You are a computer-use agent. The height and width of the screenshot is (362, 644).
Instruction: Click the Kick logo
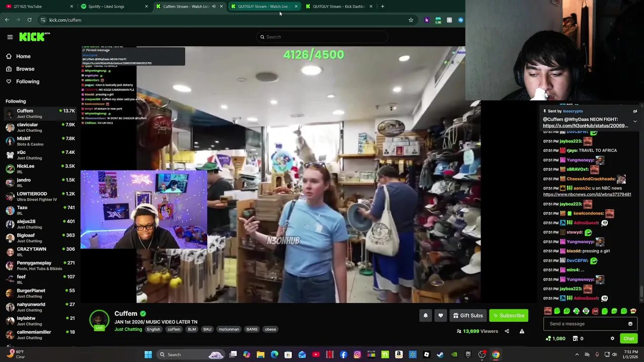click(x=34, y=37)
